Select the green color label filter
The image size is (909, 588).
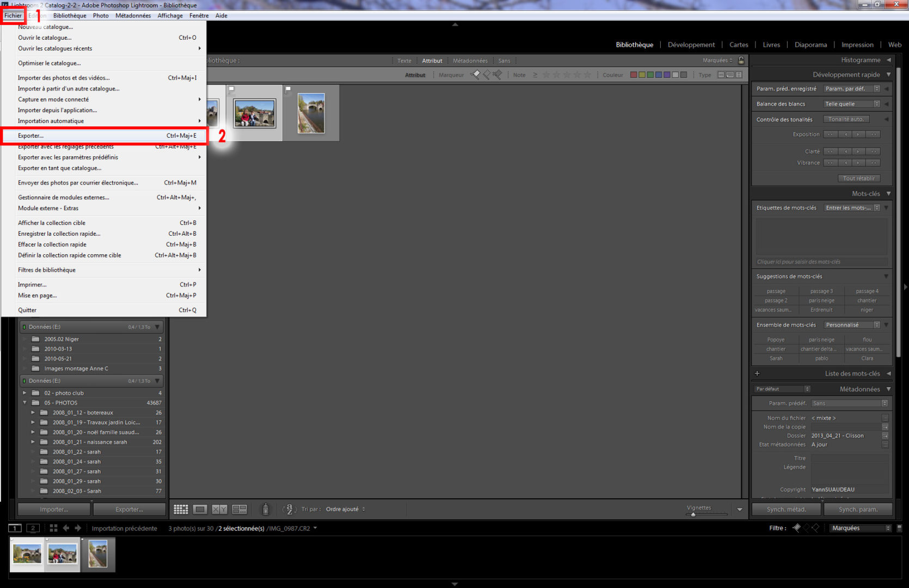pos(650,75)
